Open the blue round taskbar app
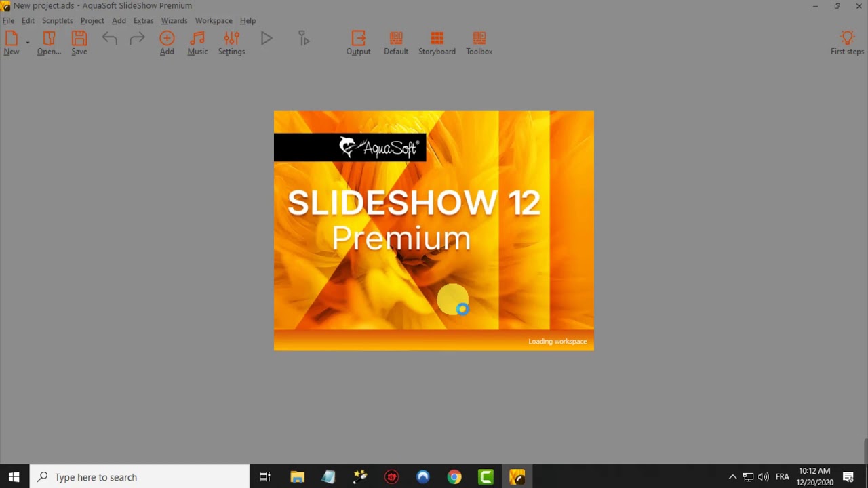Viewport: 868px width, 488px height. [x=423, y=477]
